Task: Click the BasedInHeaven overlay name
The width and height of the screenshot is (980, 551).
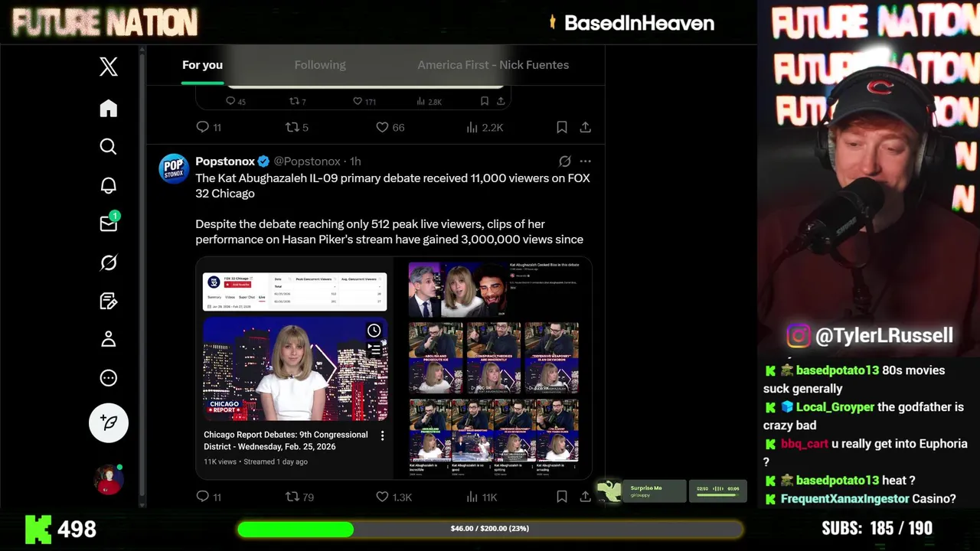Action: [639, 23]
